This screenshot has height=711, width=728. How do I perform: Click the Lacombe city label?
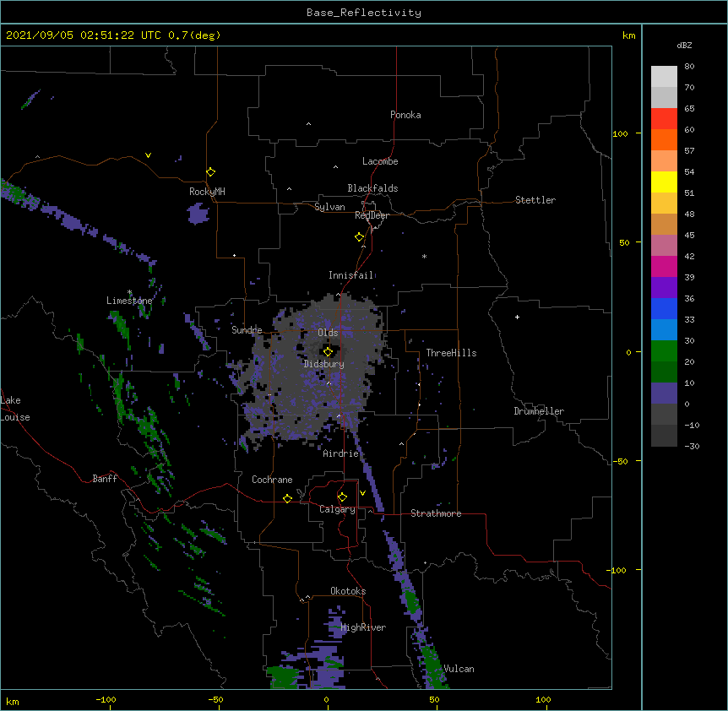(380, 161)
